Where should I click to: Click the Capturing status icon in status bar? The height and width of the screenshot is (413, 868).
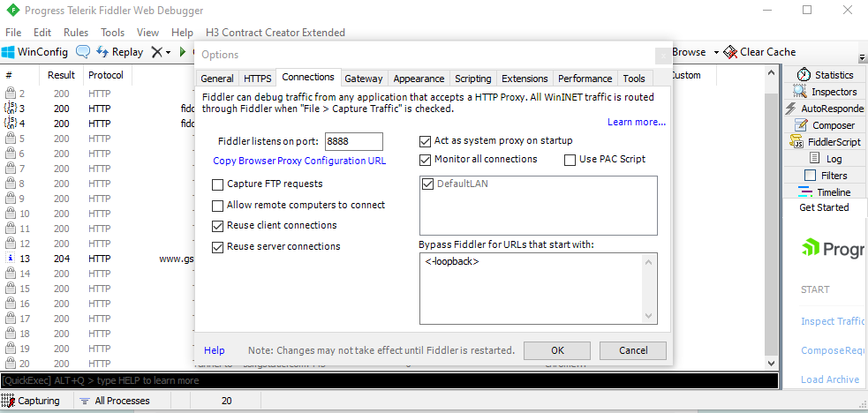9,401
